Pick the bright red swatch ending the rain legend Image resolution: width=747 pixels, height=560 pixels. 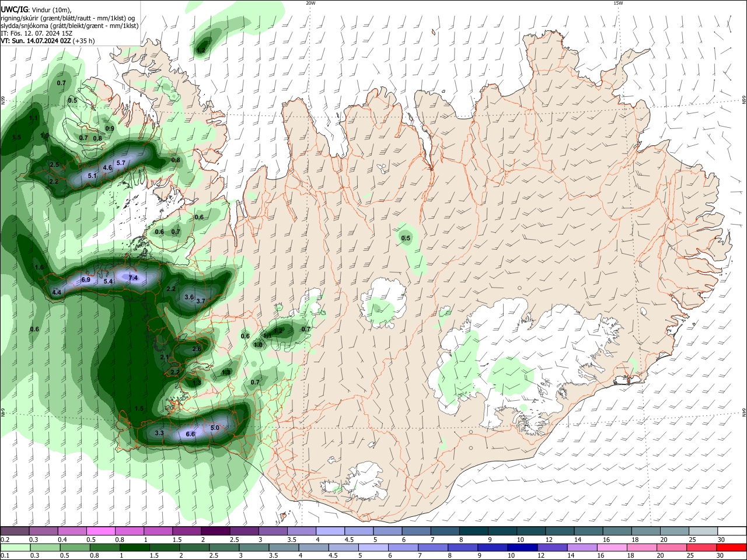[731, 547]
